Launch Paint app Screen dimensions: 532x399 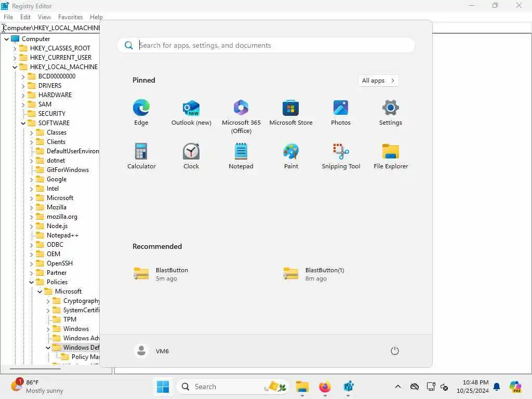[x=291, y=156]
